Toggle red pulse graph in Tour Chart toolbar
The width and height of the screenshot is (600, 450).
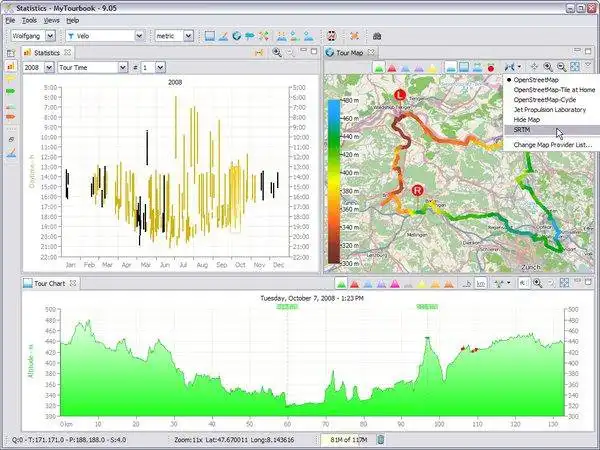pyautogui.click(x=354, y=284)
